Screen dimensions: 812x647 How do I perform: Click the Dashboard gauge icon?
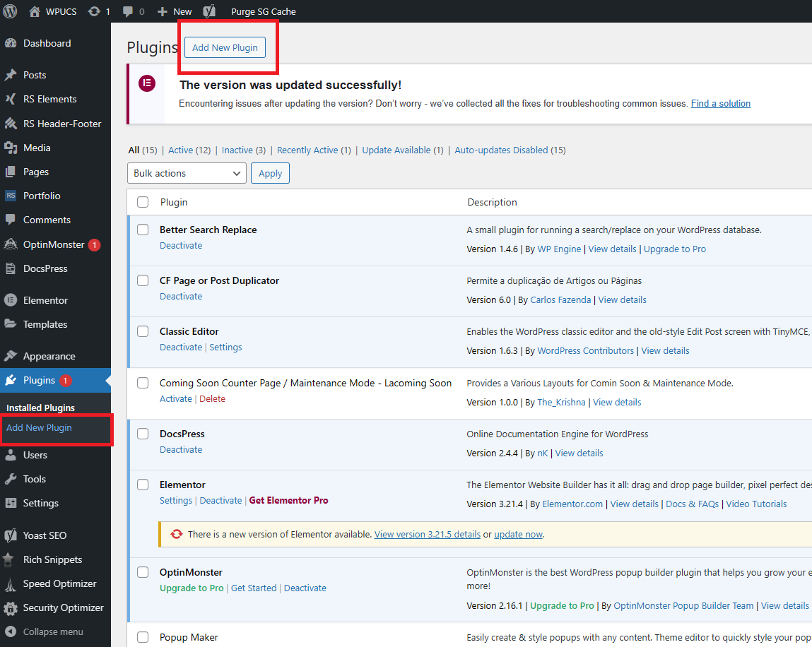11,44
